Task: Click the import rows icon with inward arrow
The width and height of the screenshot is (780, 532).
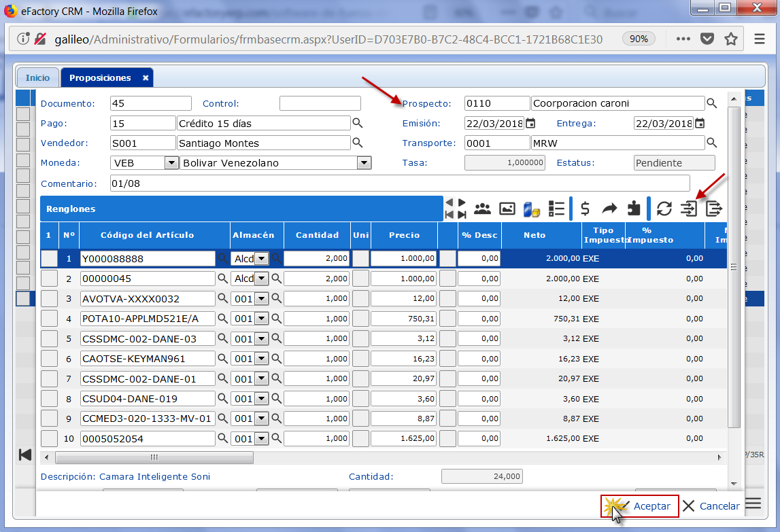Action: [689, 209]
